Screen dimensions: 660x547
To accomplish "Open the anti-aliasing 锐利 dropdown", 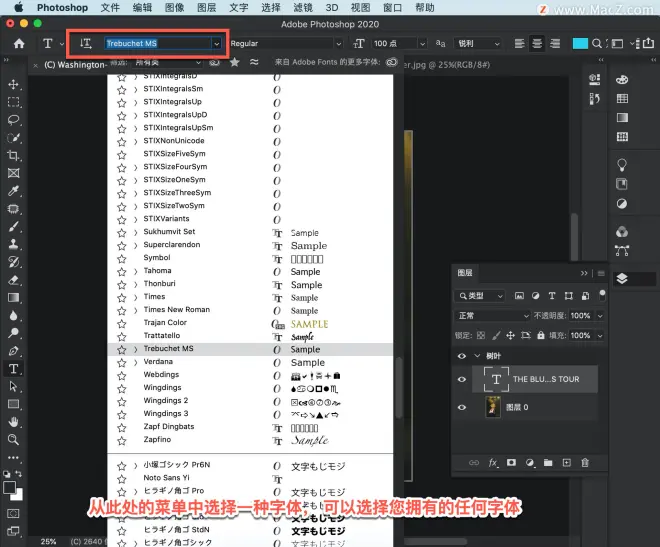I will tap(477, 43).
